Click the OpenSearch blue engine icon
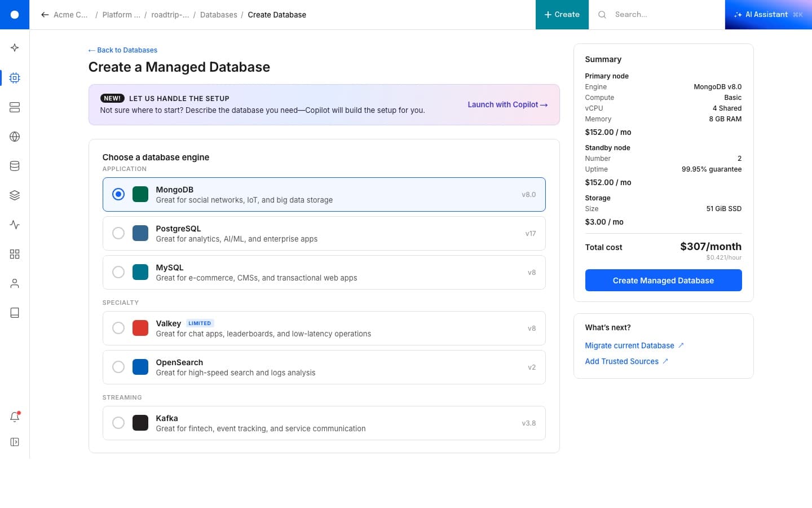The height and width of the screenshot is (508, 812). tap(140, 367)
